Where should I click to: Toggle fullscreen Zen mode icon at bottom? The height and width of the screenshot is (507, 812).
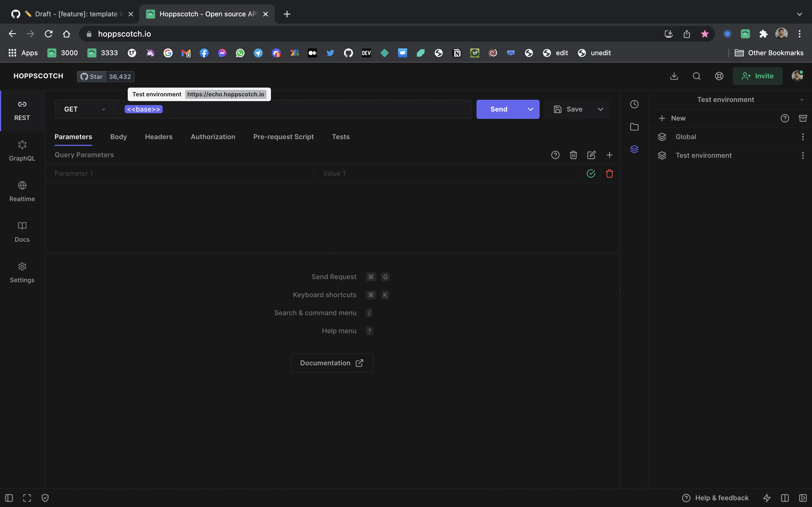[x=27, y=498]
